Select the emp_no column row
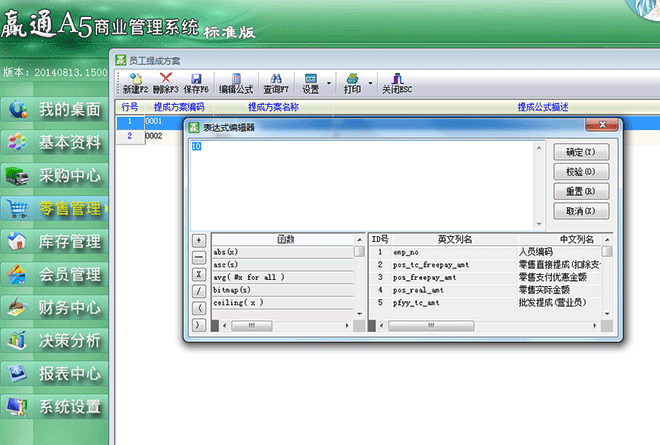Viewport: 660px width, 445px height. 485,252
